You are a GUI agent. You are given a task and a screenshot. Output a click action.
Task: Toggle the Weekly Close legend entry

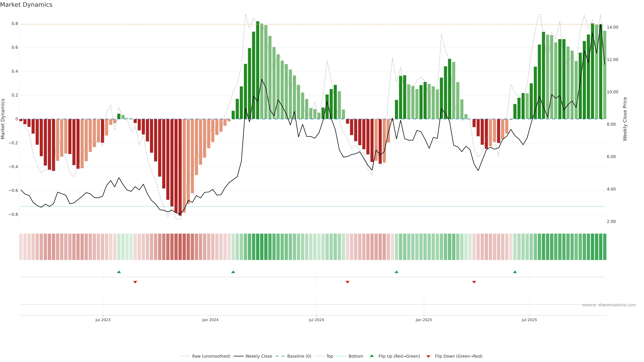(258, 356)
